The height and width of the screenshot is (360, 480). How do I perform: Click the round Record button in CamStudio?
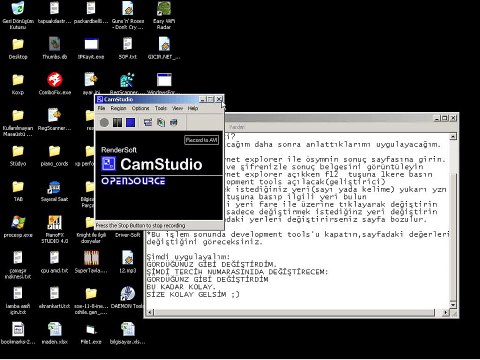click(104, 123)
